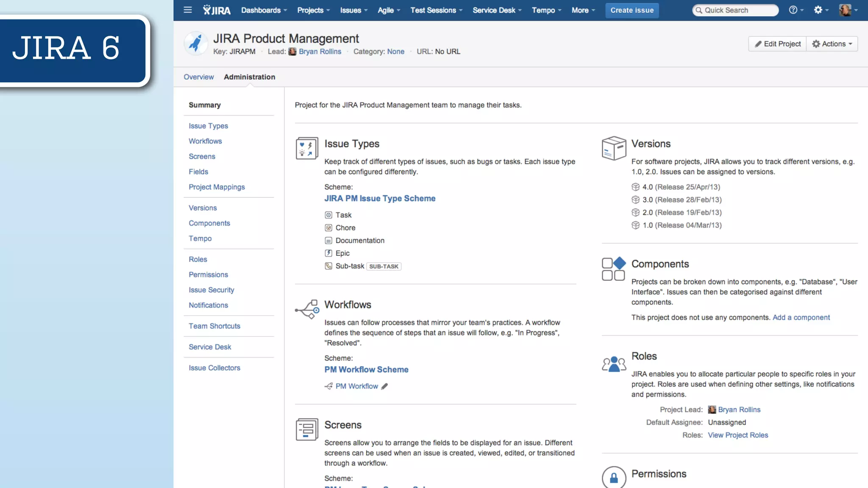Click the Sub-task issue type icon

tap(328, 266)
